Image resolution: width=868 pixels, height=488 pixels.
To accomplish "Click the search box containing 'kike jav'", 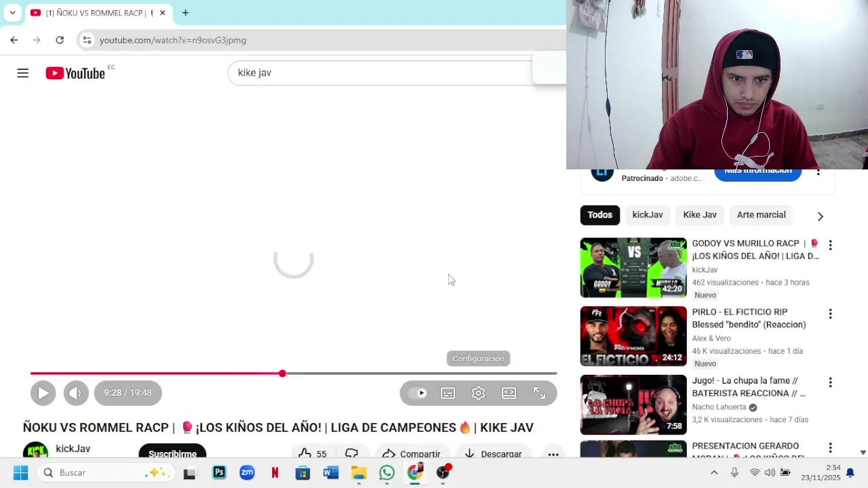I will (x=380, y=73).
